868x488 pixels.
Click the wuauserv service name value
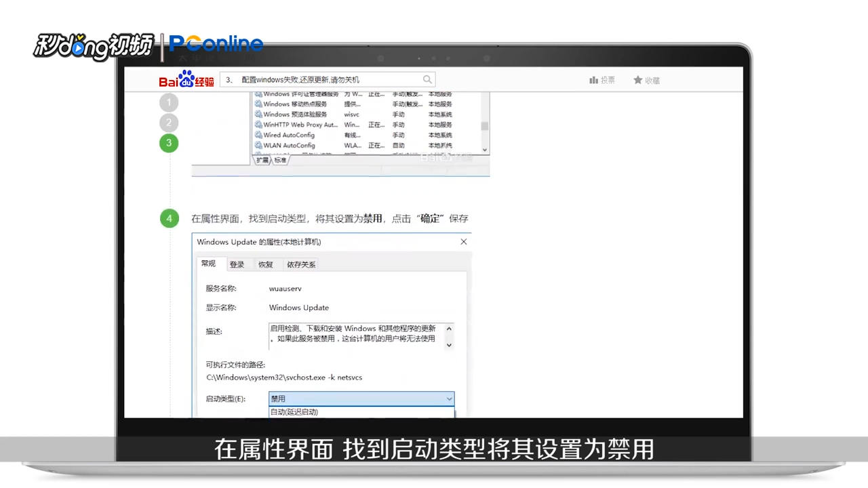[x=285, y=289]
